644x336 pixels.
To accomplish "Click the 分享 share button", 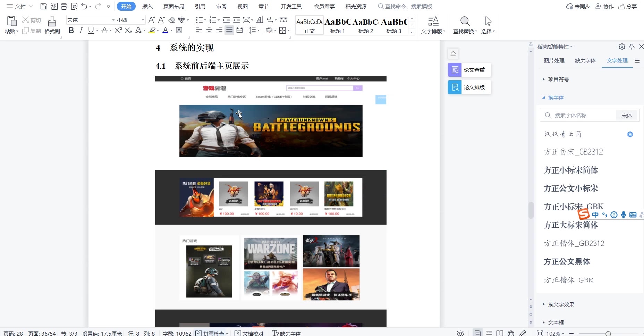I will (x=628, y=6).
